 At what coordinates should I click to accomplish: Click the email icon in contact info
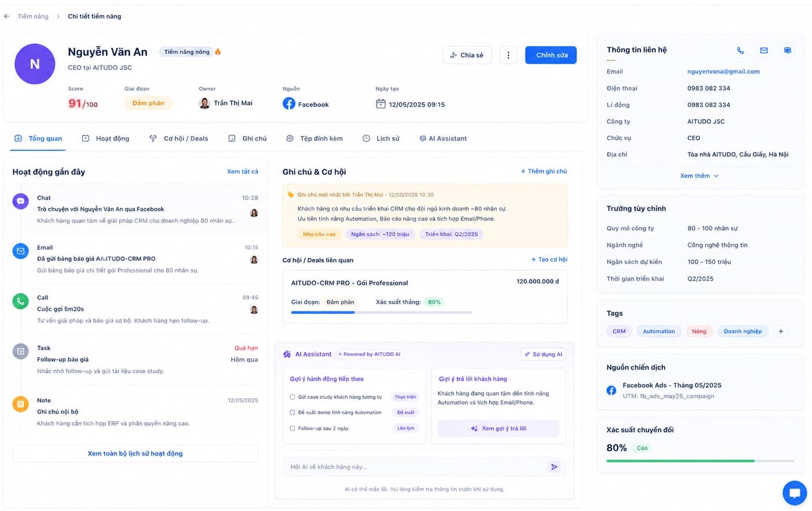764,50
